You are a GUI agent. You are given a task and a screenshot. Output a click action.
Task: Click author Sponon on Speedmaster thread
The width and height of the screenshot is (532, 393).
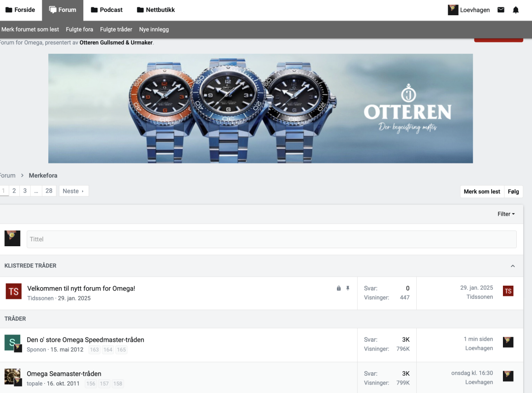pyautogui.click(x=36, y=350)
